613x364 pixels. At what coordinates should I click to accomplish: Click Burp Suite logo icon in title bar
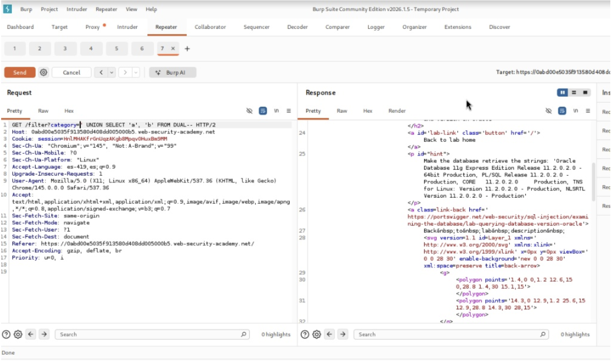click(7, 9)
